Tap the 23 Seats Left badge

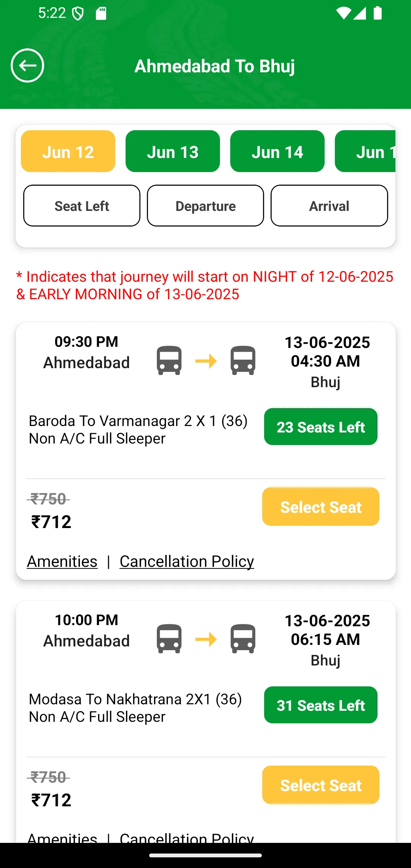321,426
